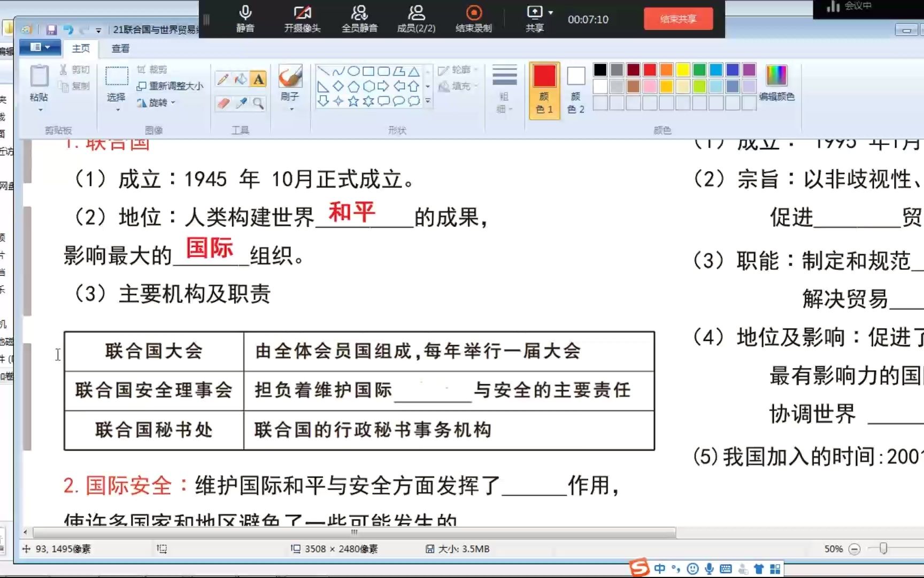Choose the five-point star shape
924x578 pixels.
(x=353, y=101)
